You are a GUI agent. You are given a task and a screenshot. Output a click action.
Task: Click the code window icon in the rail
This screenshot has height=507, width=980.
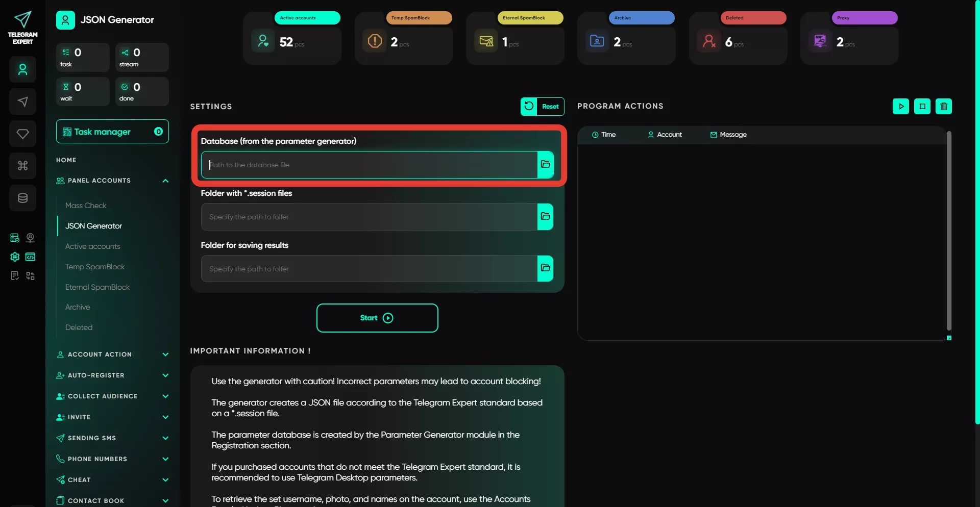point(31,257)
